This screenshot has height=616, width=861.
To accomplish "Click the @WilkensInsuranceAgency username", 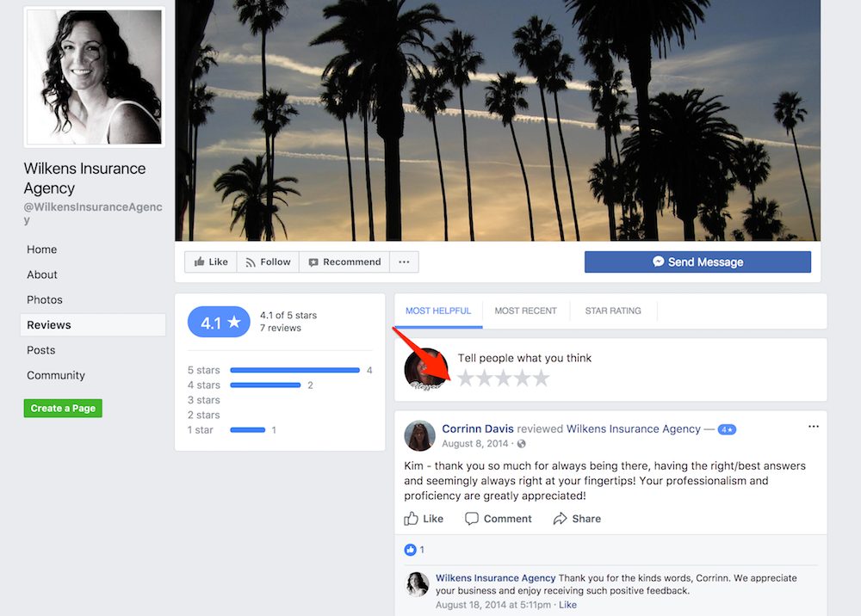I will coord(93,213).
